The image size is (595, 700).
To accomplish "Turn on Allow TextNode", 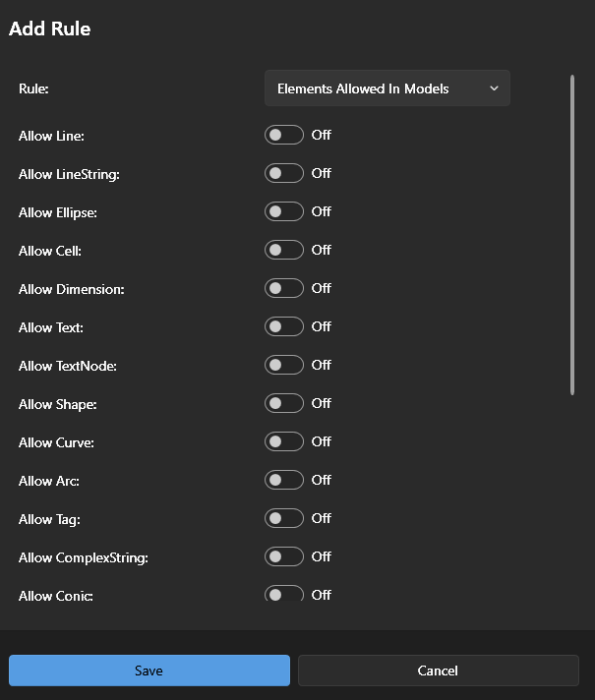I will [x=283, y=365].
